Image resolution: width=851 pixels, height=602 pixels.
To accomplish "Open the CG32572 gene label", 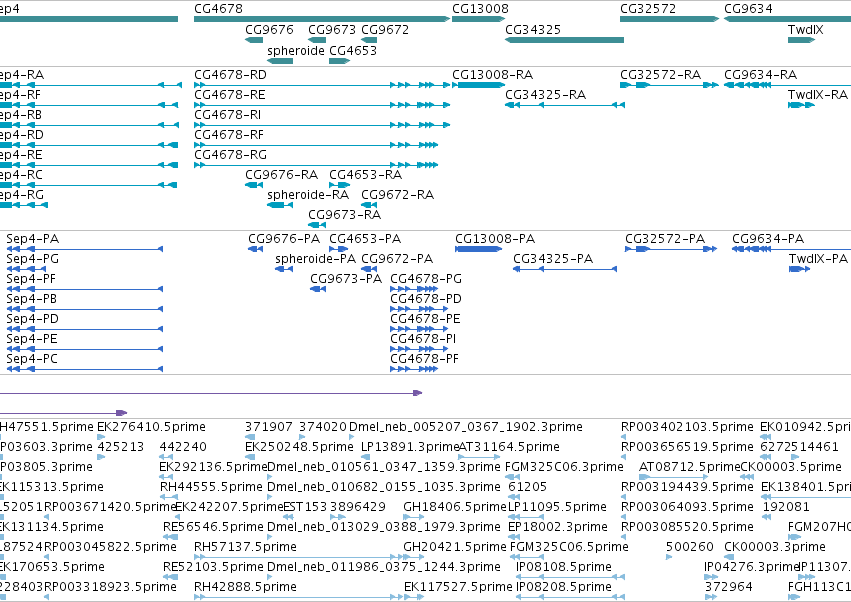I will (x=648, y=9).
